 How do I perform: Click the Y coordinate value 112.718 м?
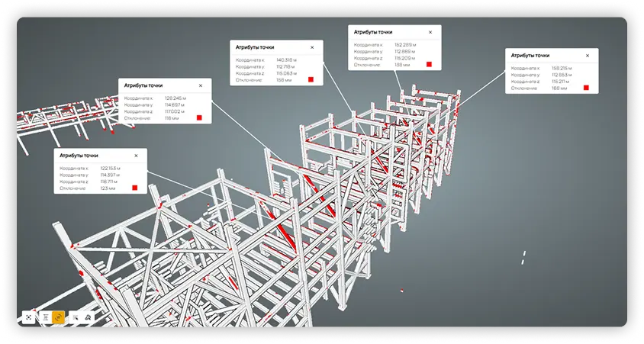click(x=285, y=66)
